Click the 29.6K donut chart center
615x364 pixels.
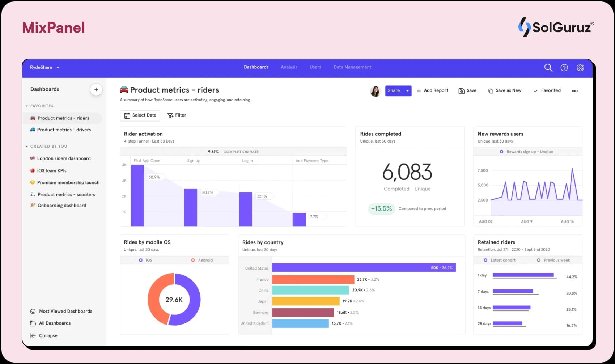coord(174,300)
